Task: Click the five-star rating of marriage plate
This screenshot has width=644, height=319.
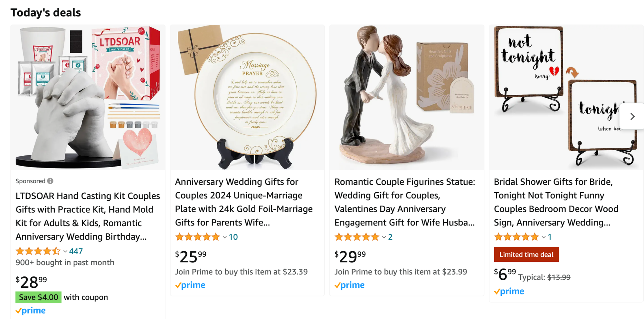Action: [x=197, y=237]
